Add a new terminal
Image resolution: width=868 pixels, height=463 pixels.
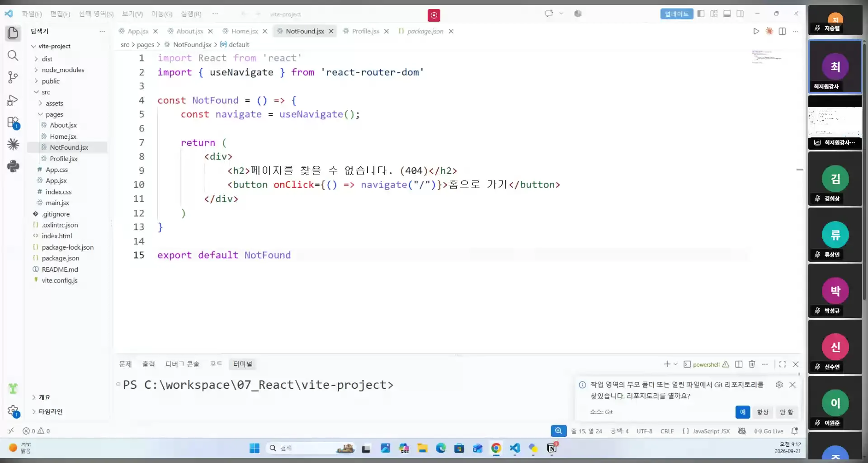click(667, 364)
